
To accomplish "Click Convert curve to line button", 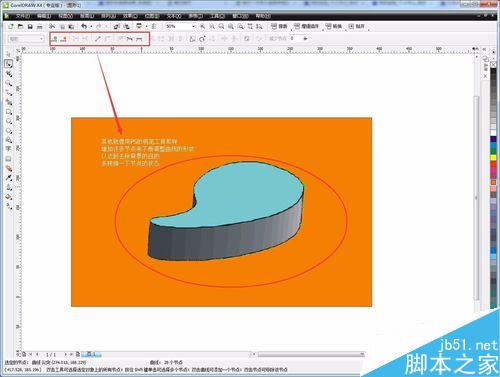I will coord(97,39).
